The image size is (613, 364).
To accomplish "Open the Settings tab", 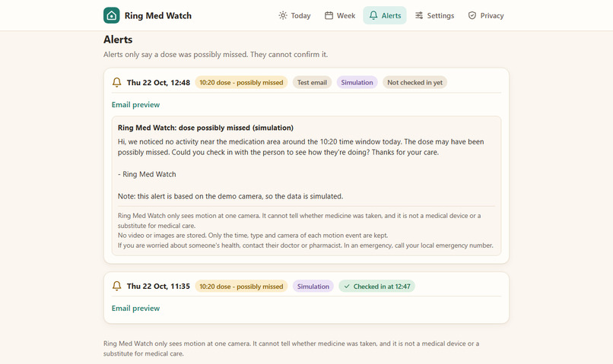I will point(434,16).
